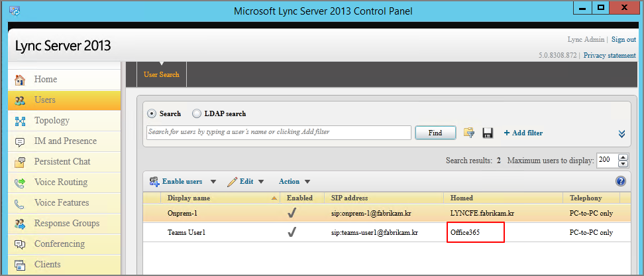This screenshot has width=644, height=276.
Task: Click the control panel title bar icon
Action: (x=15, y=10)
